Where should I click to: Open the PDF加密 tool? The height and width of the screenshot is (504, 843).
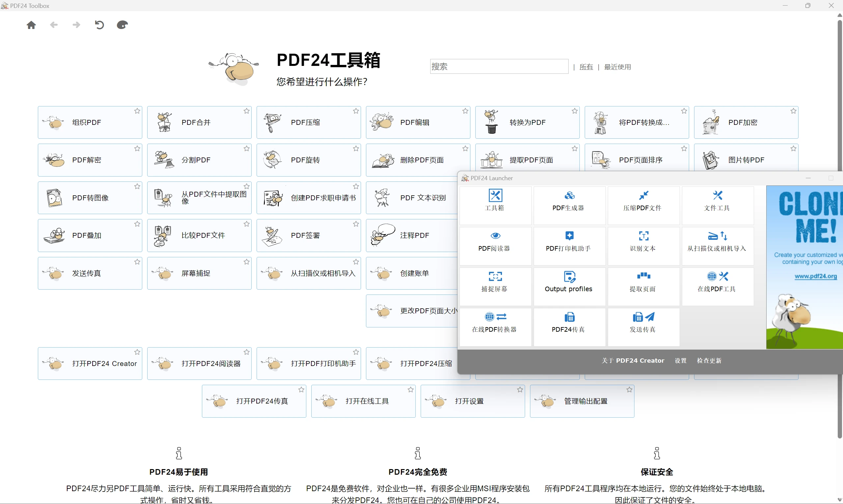[x=746, y=122]
